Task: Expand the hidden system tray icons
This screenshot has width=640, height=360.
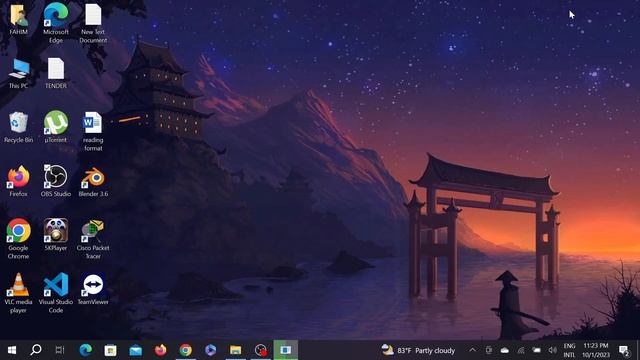Action: (x=472, y=350)
